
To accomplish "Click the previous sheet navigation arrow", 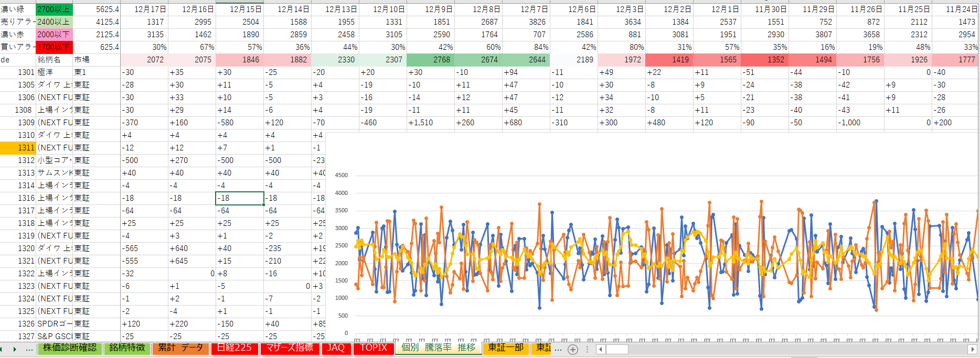I will 2,349.
